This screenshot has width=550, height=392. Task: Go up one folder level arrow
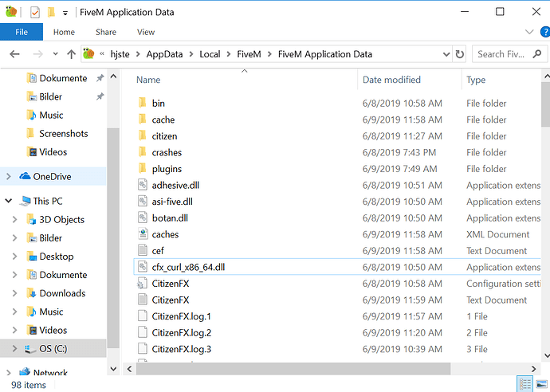[x=71, y=54]
